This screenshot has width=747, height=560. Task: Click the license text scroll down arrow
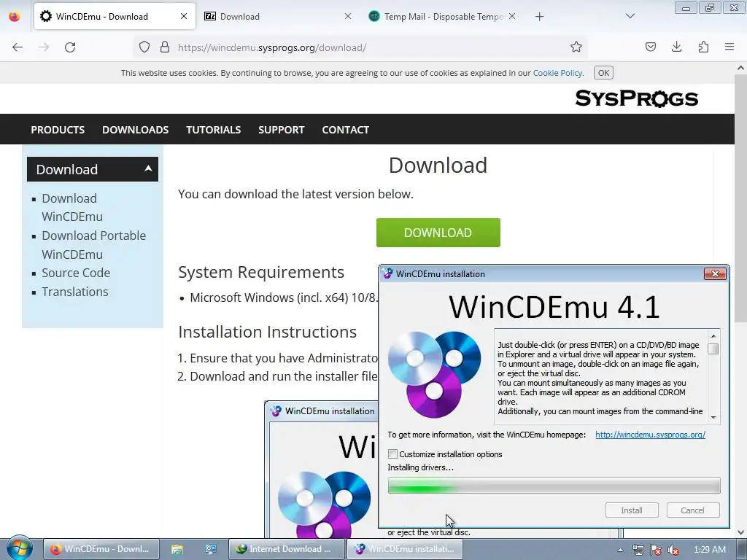pos(713,418)
